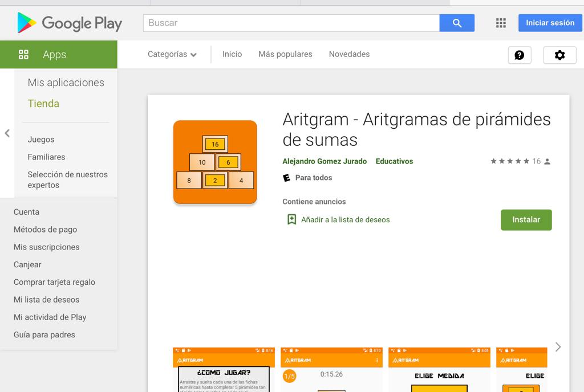
Task: Open Comprar tarjeta regalo link
Action: pyautogui.click(x=54, y=282)
